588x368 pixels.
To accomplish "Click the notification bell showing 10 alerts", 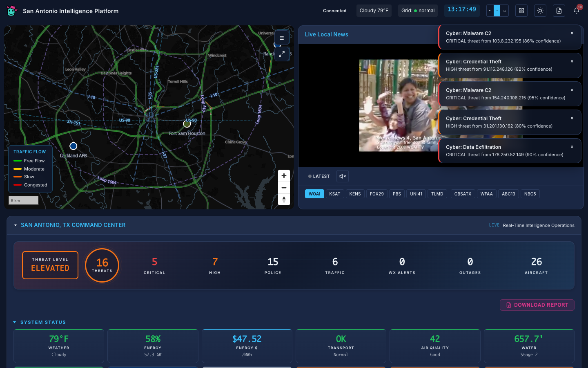I will (x=576, y=10).
